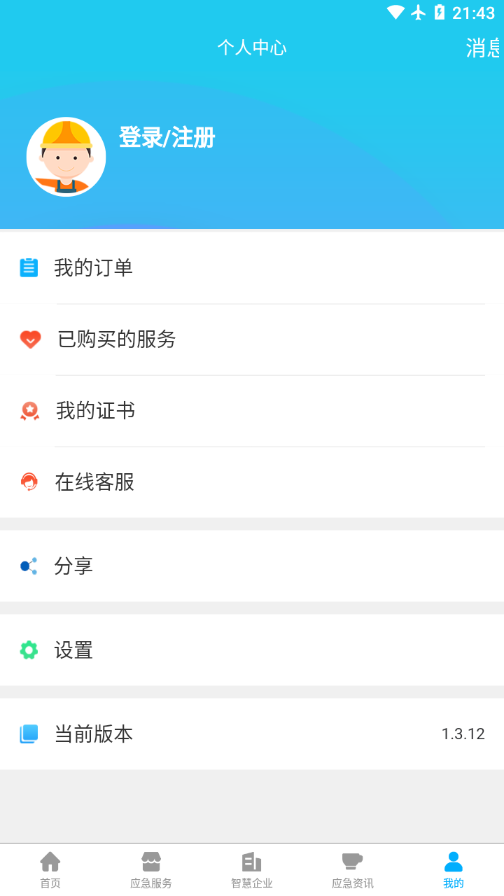Open the 首页 home tab
Image resolution: width=504 pixels, height=896 pixels.
[50, 870]
